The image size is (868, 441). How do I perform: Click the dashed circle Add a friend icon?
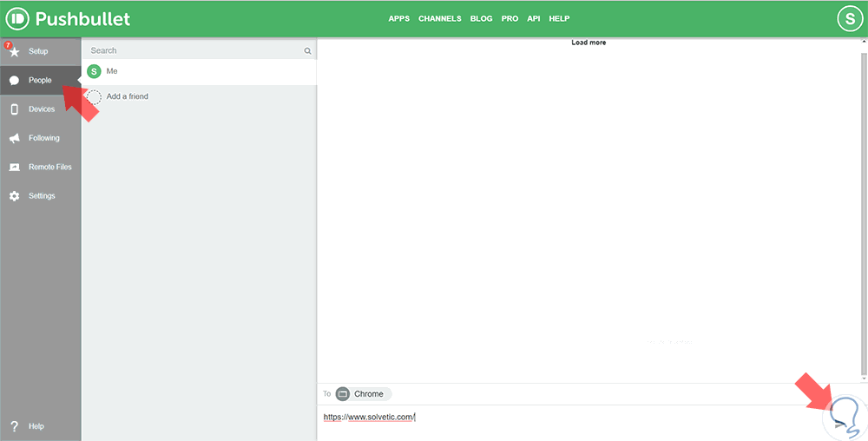click(95, 97)
